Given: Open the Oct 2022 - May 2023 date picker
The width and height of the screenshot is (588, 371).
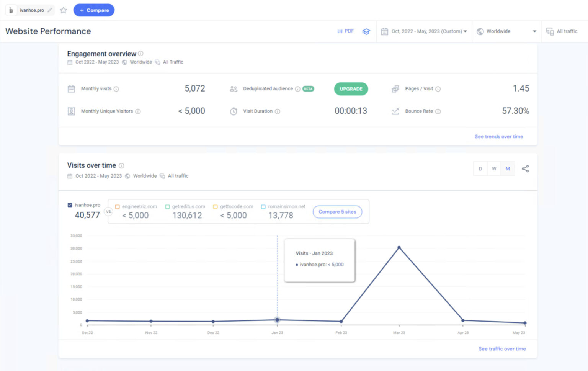Looking at the screenshot, I should [424, 31].
